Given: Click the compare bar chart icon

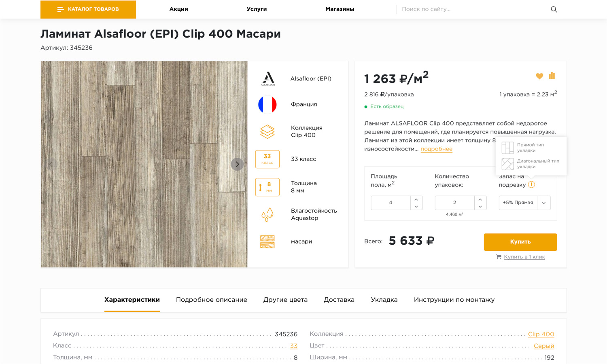Looking at the screenshot, I should pos(552,76).
